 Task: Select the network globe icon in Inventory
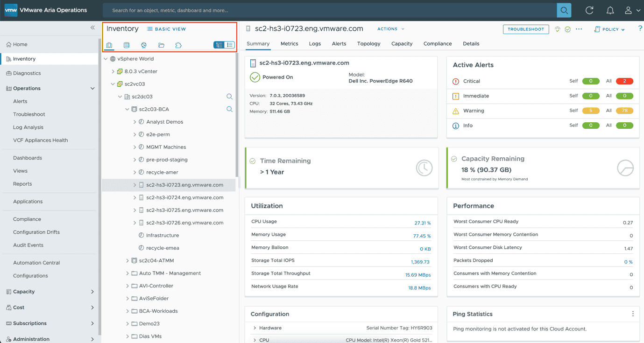(144, 45)
